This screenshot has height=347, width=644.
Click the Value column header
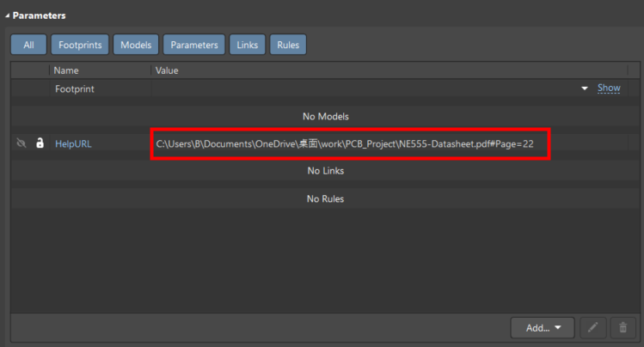pos(167,70)
